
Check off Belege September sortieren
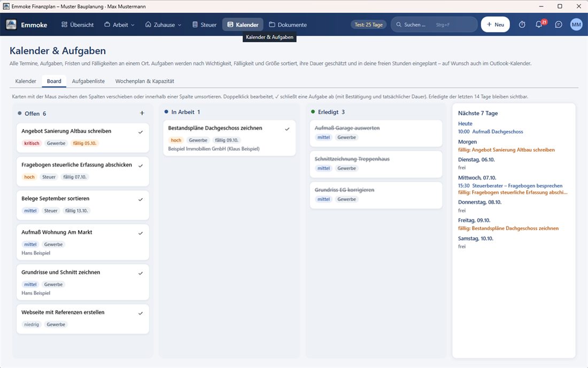141,199
